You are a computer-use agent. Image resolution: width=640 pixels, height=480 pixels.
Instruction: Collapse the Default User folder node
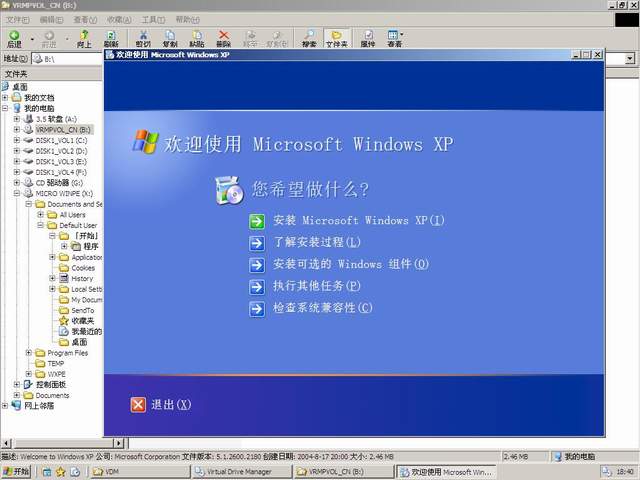click(40, 225)
